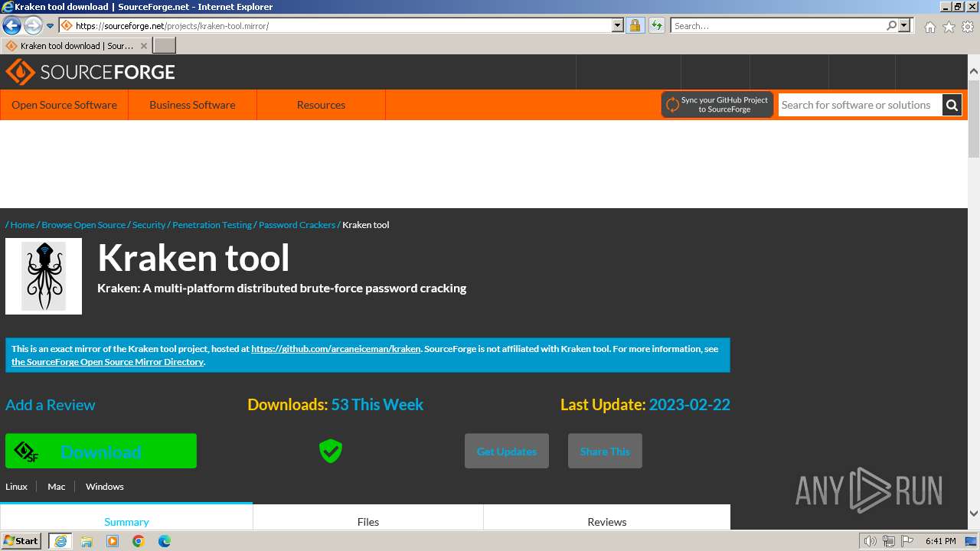980x551 pixels.
Task: Open the Resources menu
Action: 321,105
